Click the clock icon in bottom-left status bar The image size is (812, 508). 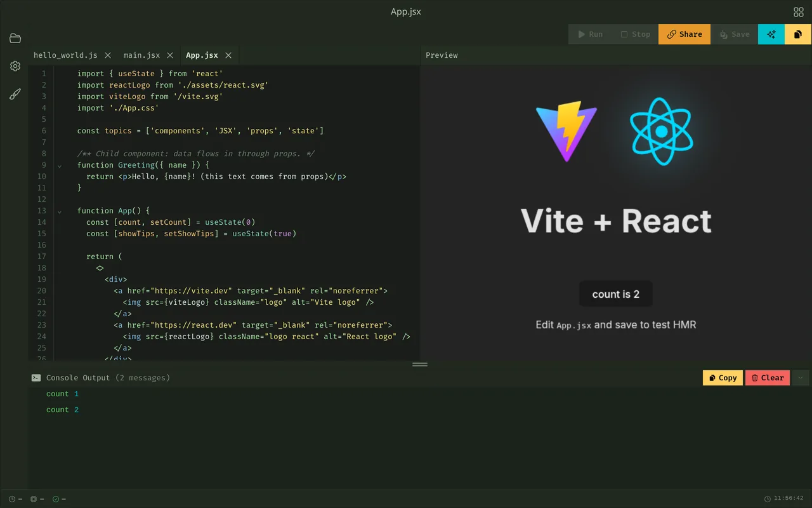[x=12, y=499]
